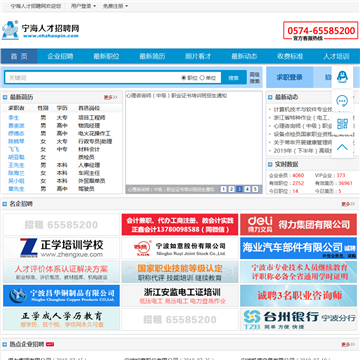The width and height of the screenshot is (360, 360).
Task: Open the 诚聘3名职业咨询师 banner
Action: tap(298, 296)
